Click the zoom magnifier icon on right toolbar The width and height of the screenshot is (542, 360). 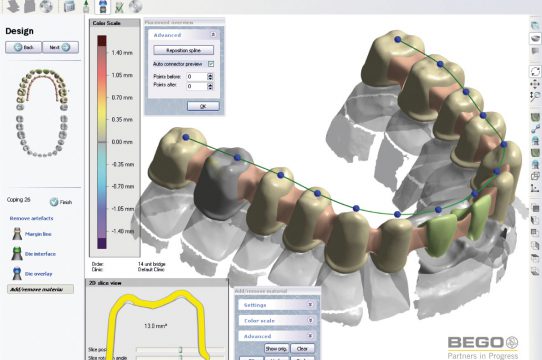tap(535, 96)
